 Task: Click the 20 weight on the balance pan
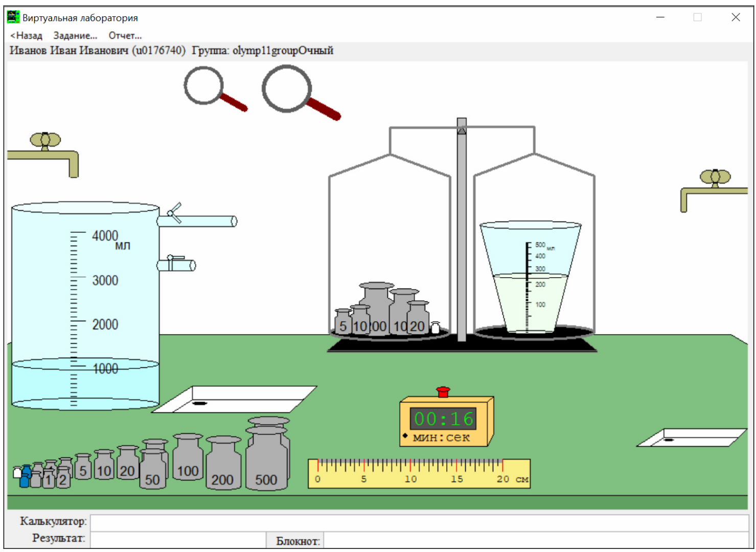tap(418, 318)
